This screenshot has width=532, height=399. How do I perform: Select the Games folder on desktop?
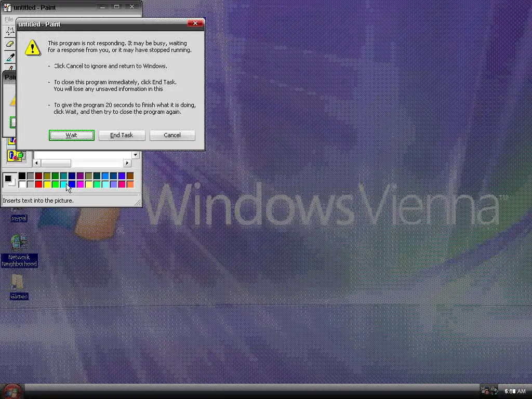[19, 287]
